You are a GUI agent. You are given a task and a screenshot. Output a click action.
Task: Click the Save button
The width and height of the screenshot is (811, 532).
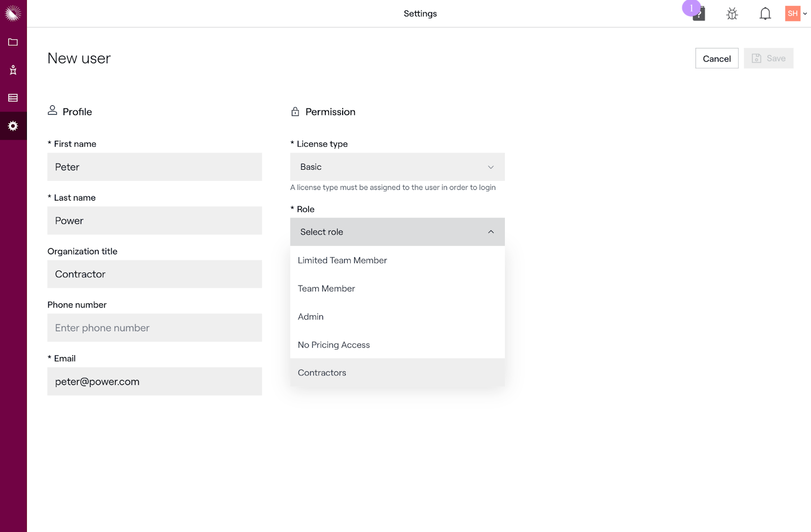(x=768, y=58)
